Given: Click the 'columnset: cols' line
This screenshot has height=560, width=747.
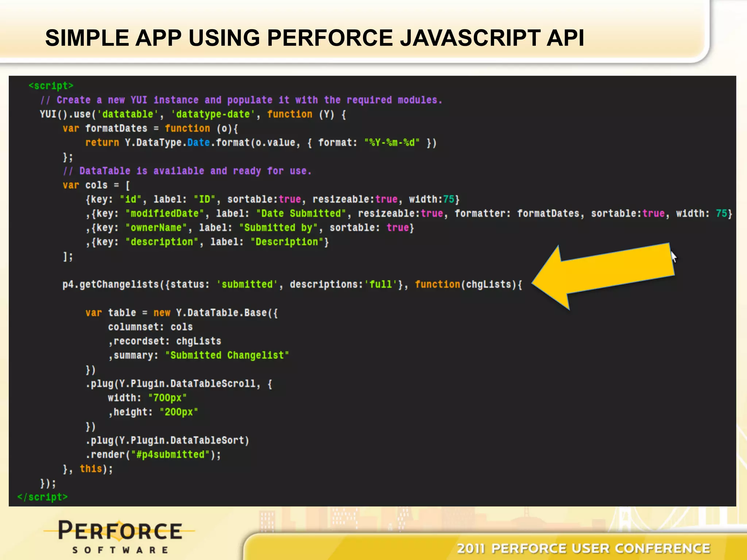Looking at the screenshot, I should 150,327.
